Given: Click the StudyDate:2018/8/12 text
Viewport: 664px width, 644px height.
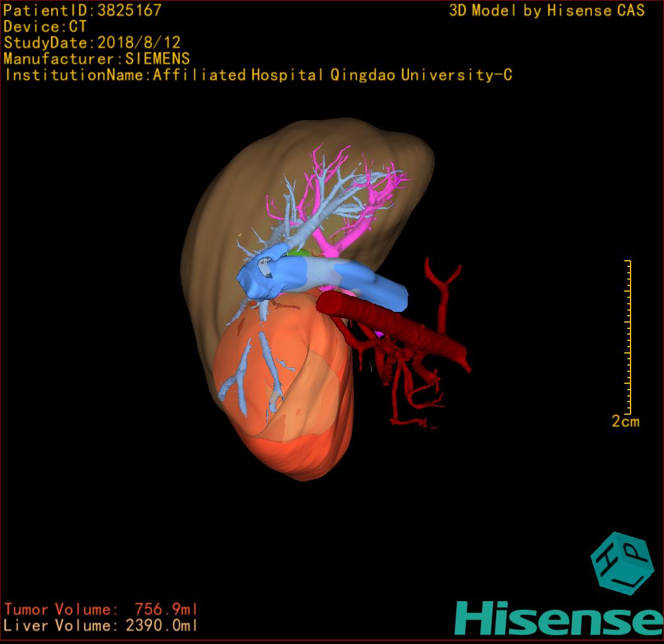Looking at the screenshot, I should tap(92, 42).
